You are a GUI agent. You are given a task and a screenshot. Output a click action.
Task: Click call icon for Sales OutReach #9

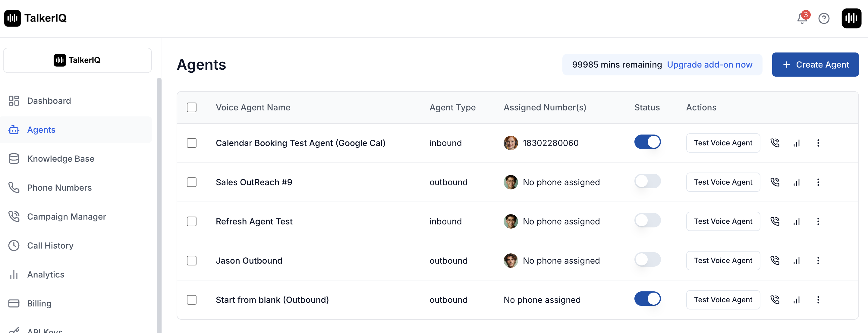click(x=775, y=182)
